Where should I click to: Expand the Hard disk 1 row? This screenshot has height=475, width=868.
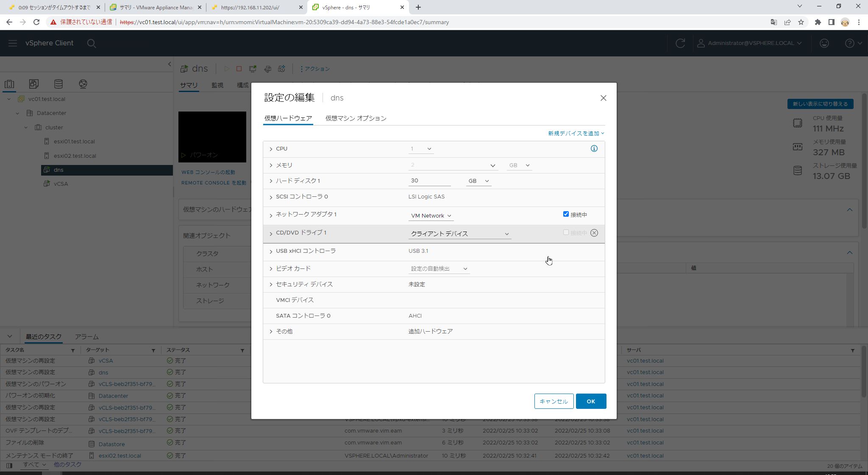(271, 181)
